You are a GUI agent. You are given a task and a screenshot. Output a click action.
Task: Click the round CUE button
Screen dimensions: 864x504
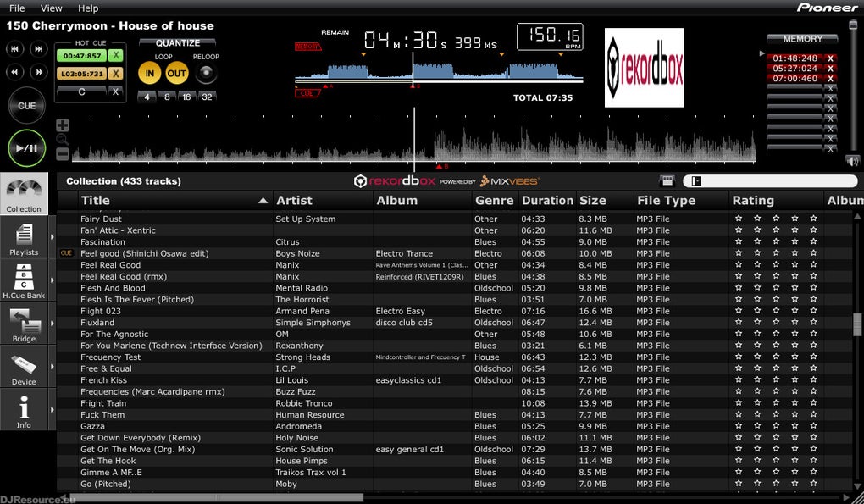[x=26, y=105]
